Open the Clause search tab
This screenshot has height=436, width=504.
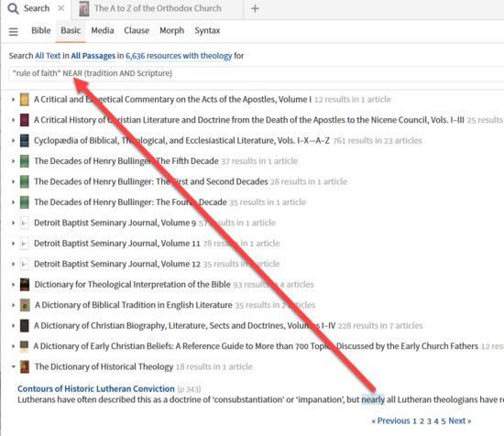(137, 30)
